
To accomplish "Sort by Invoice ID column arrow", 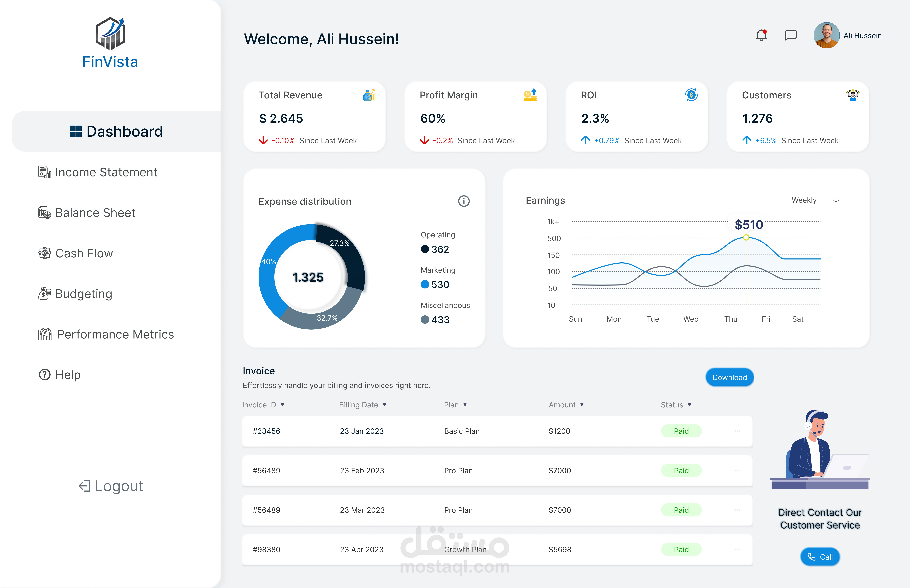I will tap(282, 405).
